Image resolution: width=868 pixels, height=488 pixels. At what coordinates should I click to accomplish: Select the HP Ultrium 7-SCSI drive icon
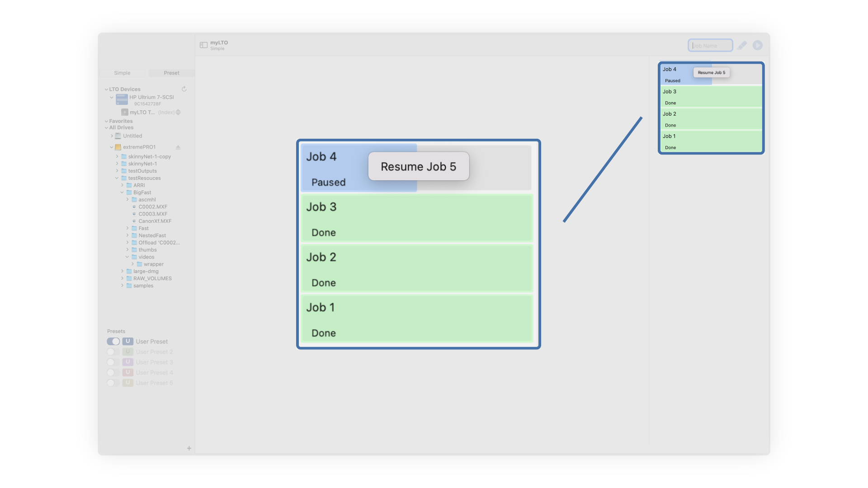coord(122,99)
